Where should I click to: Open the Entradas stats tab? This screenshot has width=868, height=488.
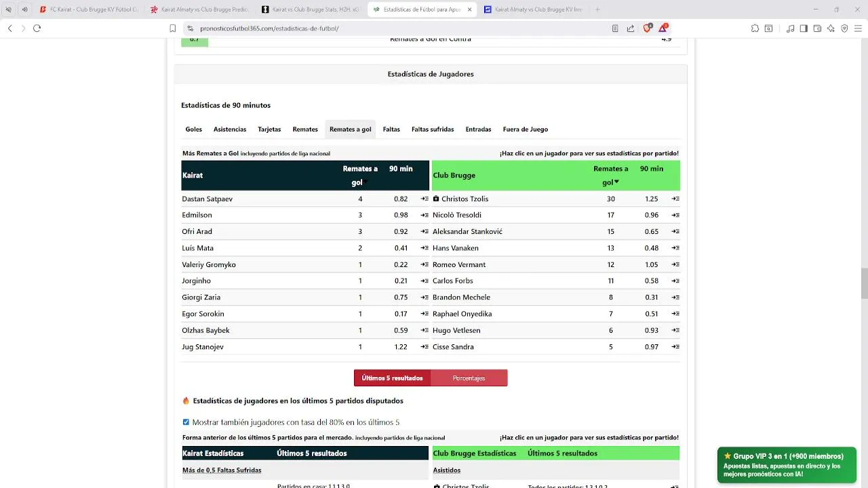coord(478,129)
